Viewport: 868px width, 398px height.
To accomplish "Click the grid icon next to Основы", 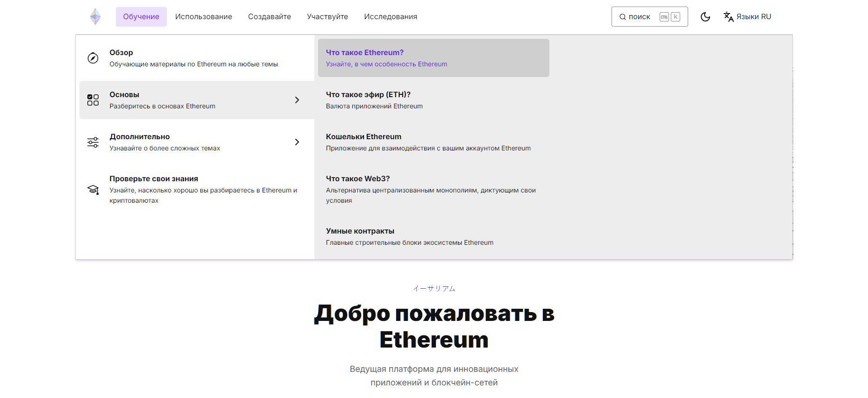I will (93, 100).
